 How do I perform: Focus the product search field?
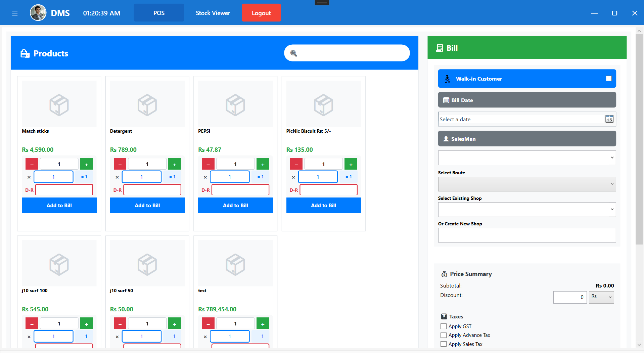pos(347,53)
